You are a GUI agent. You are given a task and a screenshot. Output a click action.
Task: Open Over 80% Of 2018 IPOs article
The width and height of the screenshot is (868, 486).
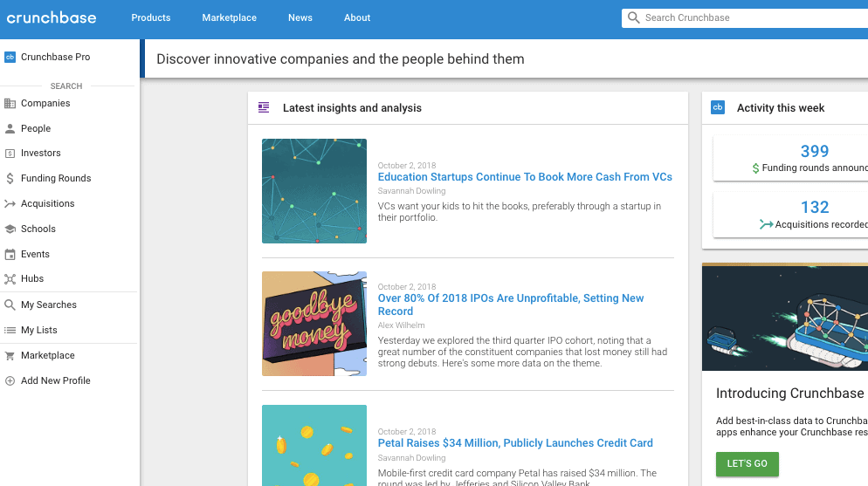(510, 305)
